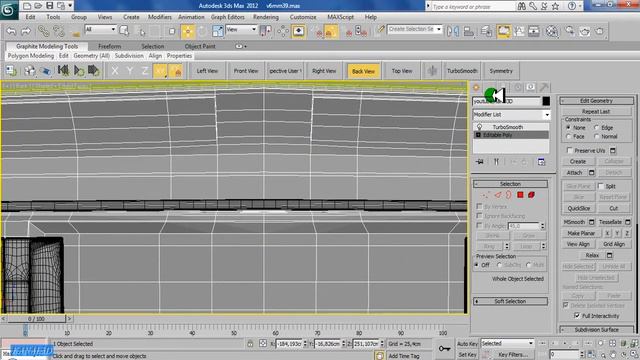Open the View reference coordinate dropdown
Screen dimensions: 640x360
(x=241, y=30)
